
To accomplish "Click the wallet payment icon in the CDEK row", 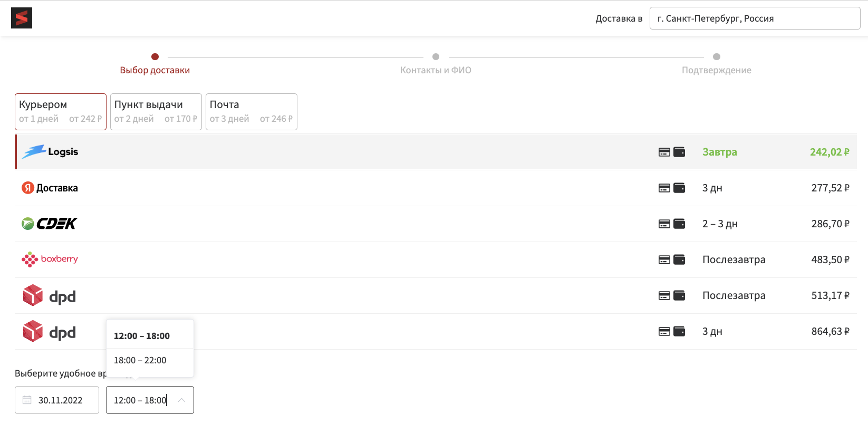I will point(679,224).
